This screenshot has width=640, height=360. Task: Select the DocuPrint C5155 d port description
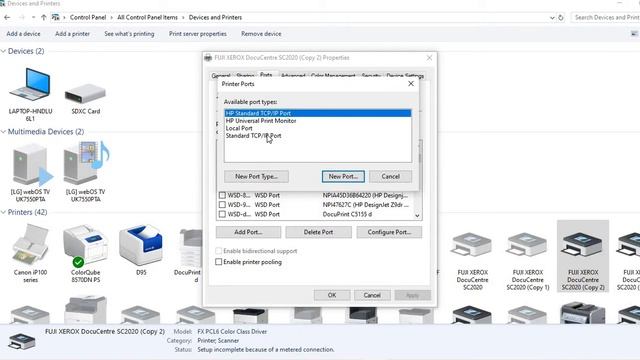point(347,214)
